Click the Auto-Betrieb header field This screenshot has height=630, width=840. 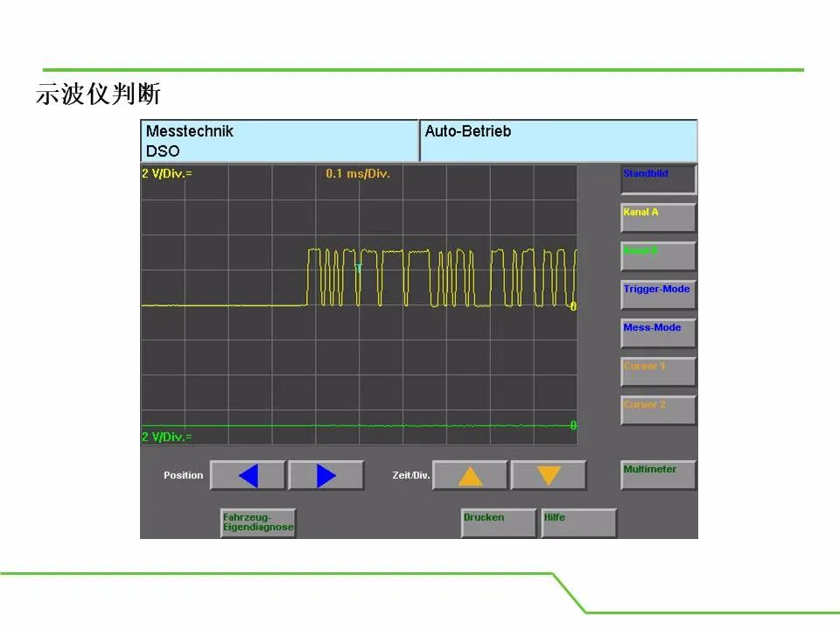[x=559, y=141]
